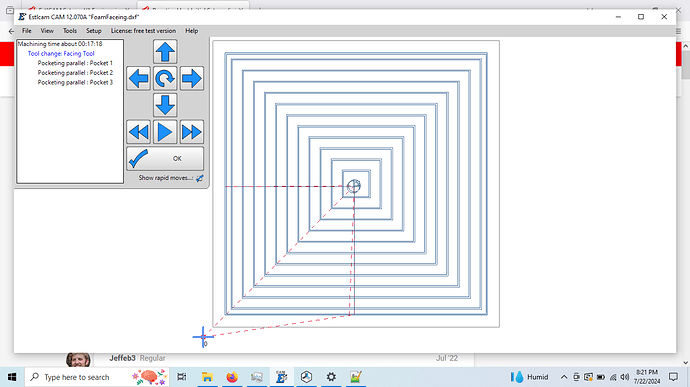Fast forward the toolpath simulation
Viewport: 690px width, 387px height.
(192, 132)
